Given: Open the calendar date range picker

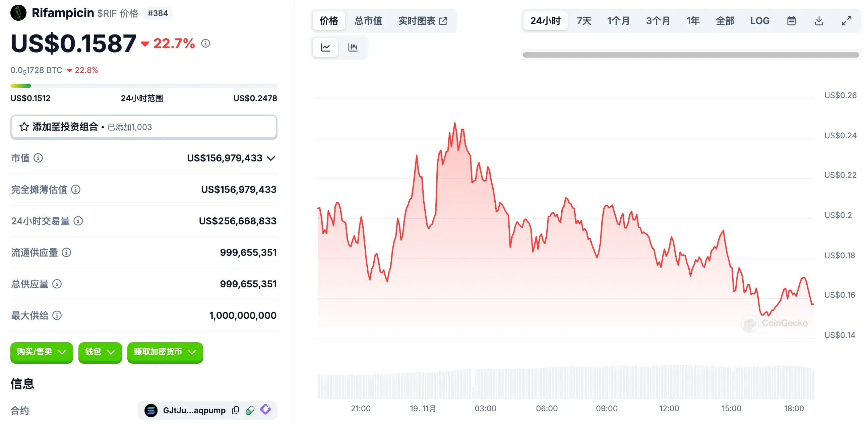Looking at the screenshot, I should pos(791,21).
